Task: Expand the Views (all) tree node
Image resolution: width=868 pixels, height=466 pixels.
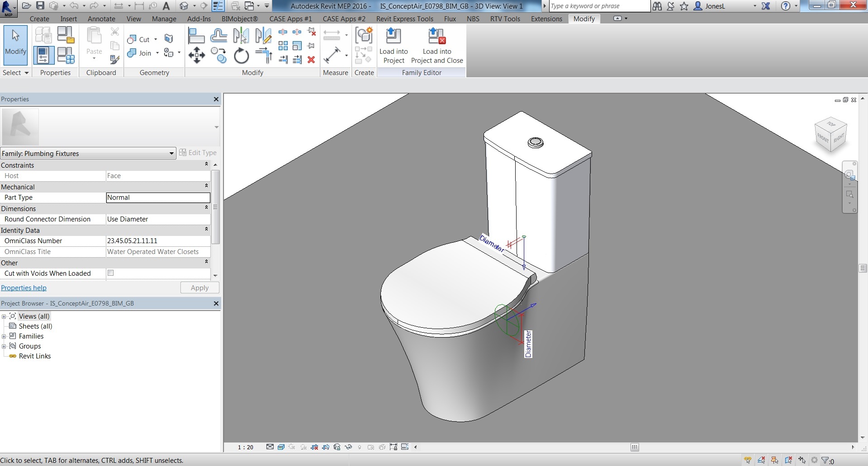Action: (x=4, y=316)
